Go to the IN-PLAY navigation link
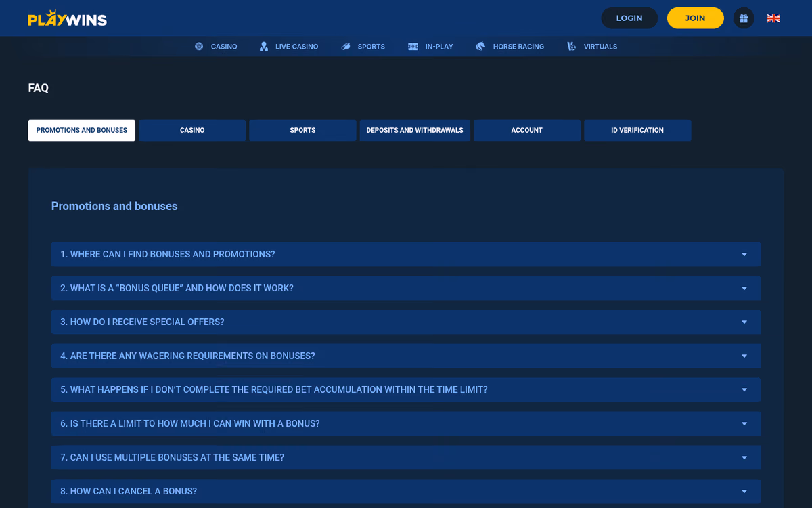The image size is (812, 508). click(439, 47)
